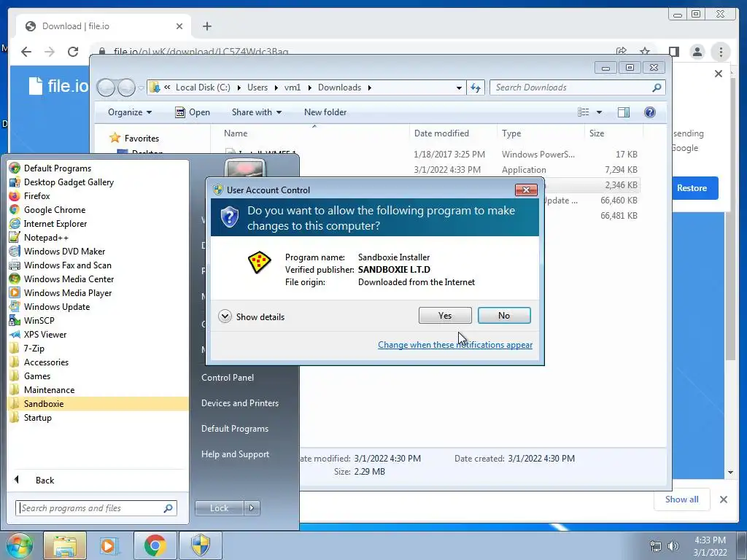The height and width of the screenshot is (560, 747).
Task: Open Devices and Printers
Action: pos(239,402)
